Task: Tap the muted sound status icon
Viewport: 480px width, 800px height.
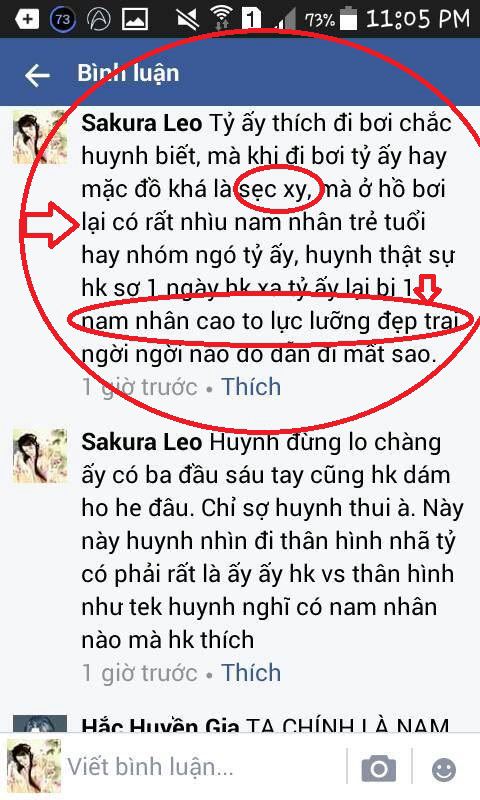Action: (x=188, y=19)
